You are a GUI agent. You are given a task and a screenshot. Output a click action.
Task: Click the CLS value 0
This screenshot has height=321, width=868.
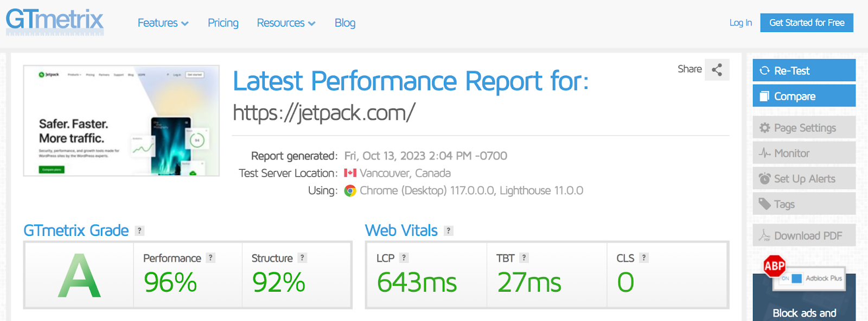[626, 282]
